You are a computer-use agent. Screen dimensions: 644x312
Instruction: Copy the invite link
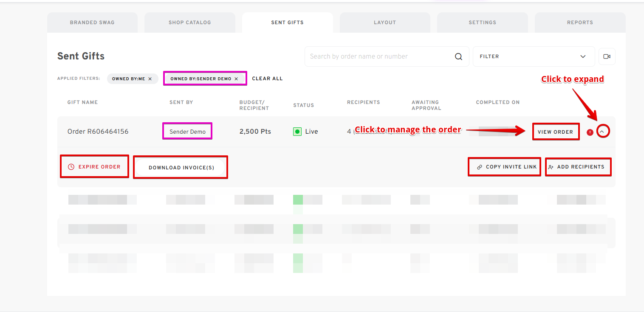[507, 167]
